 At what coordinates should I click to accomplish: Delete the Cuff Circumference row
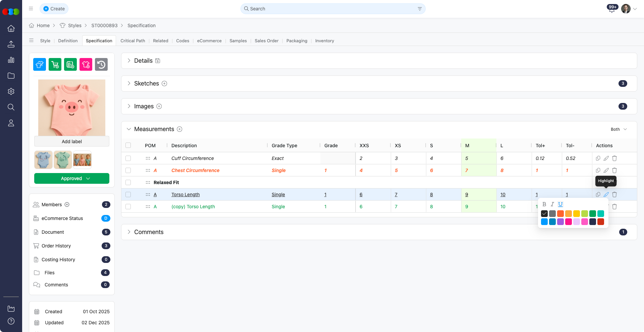click(614, 158)
